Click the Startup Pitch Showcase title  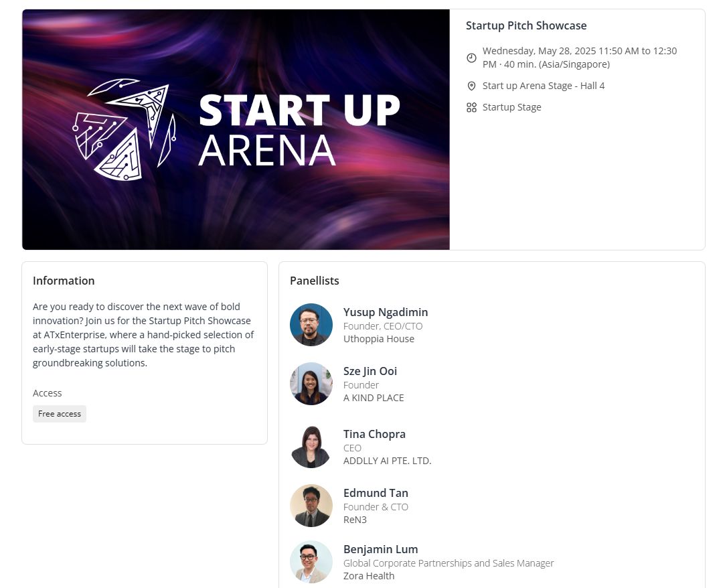coord(526,26)
